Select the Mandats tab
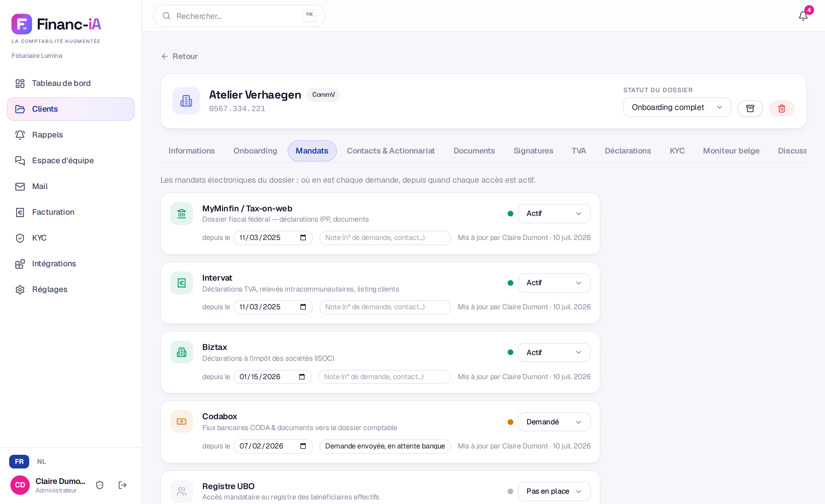This screenshot has height=504, width=825. 312,151
